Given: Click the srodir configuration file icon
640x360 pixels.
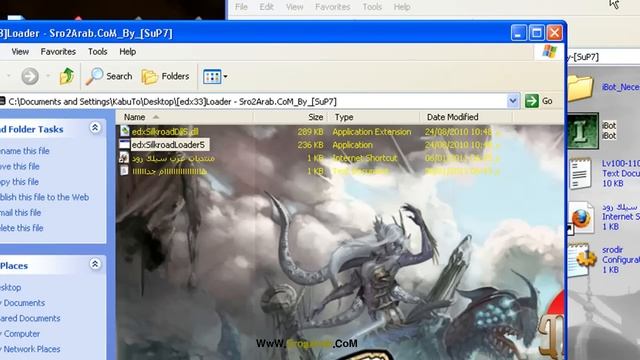Looking at the screenshot, I should coord(583,260).
